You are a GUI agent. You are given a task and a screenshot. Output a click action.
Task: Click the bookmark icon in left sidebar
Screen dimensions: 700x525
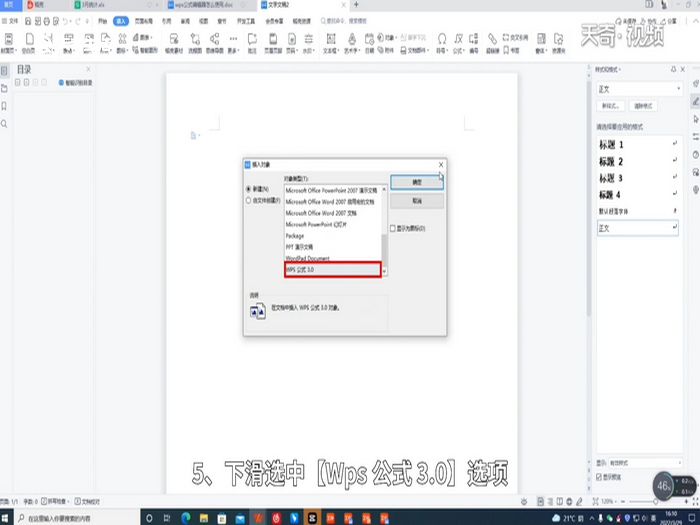coord(4,106)
